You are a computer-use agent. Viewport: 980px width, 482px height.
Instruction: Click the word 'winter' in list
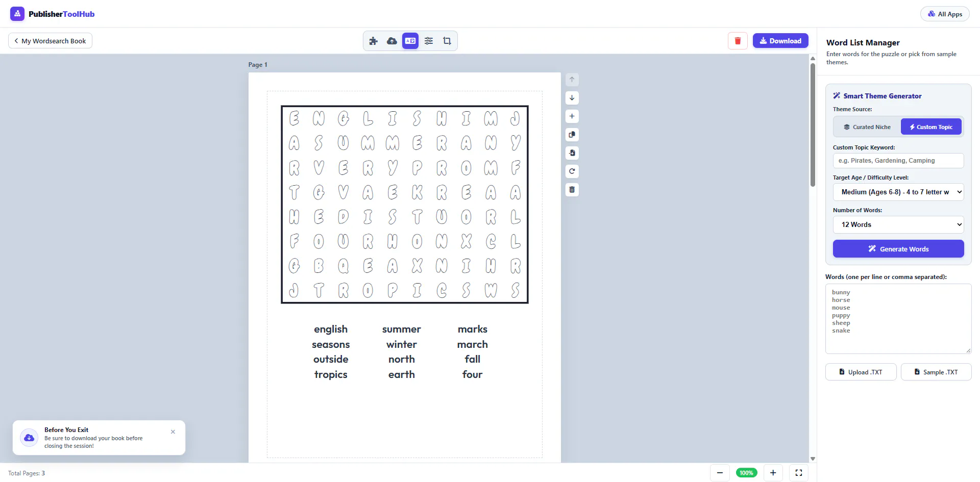[402, 345]
